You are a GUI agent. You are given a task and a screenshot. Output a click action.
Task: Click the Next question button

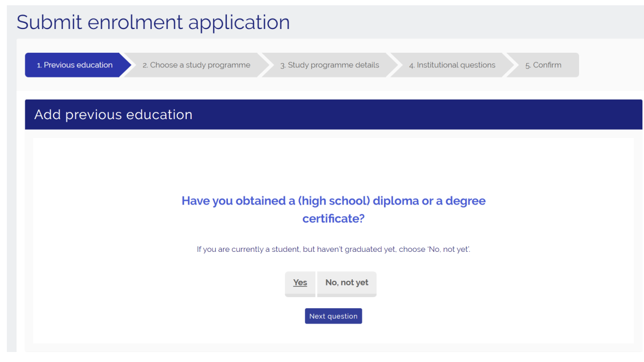pos(333,316)
